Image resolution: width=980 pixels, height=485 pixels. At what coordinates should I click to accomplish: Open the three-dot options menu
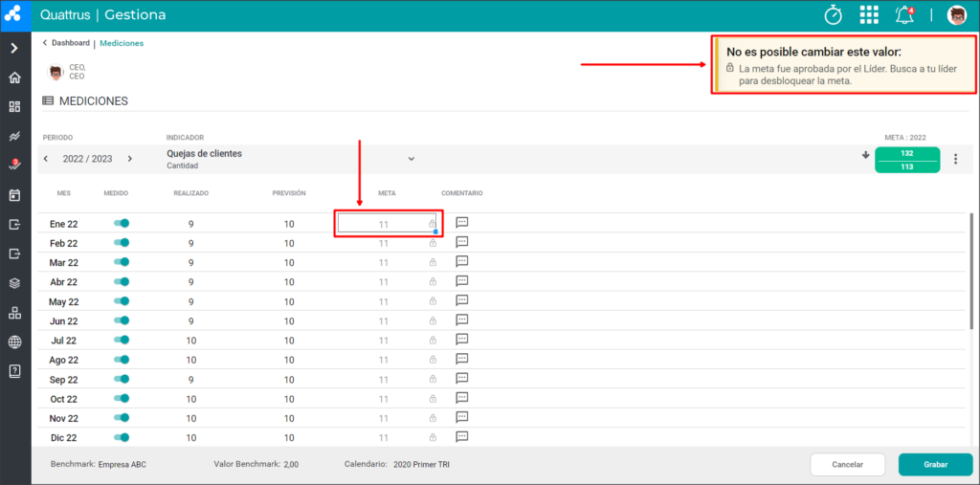tap(955, 160)
